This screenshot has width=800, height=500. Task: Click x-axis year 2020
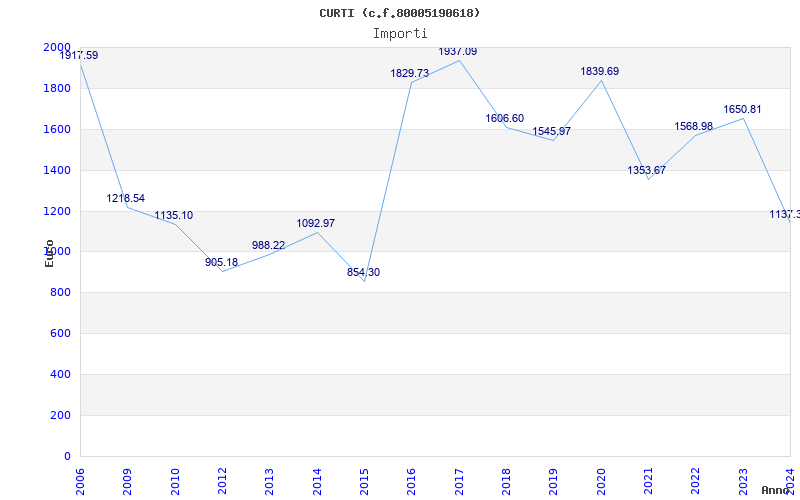pyautogui.click(x=601, y=482)
